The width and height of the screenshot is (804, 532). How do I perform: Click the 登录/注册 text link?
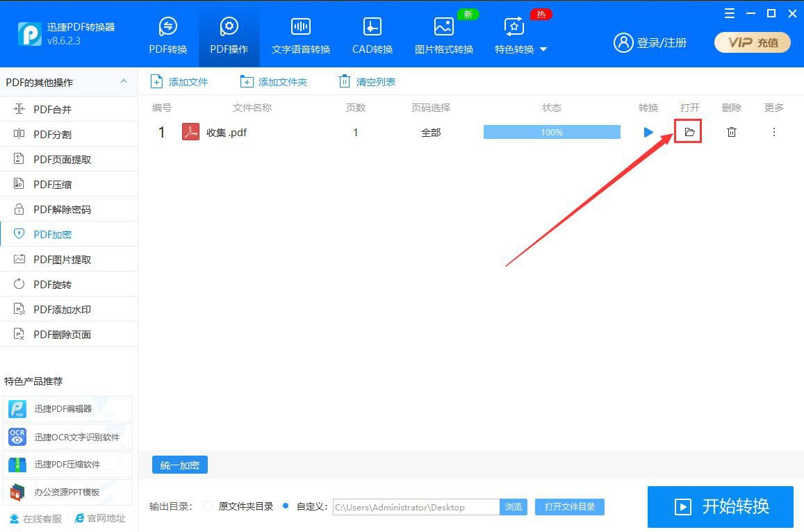click(x=662, y=42)
